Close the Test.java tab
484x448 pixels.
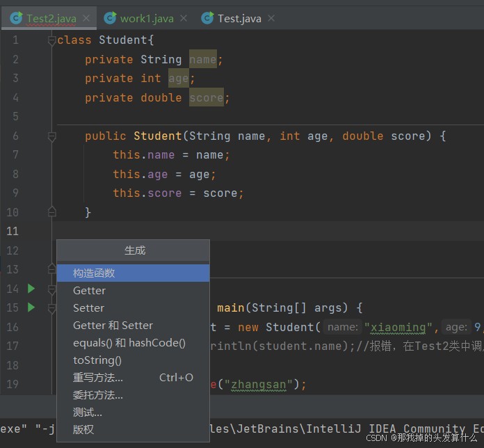(271, 18)
